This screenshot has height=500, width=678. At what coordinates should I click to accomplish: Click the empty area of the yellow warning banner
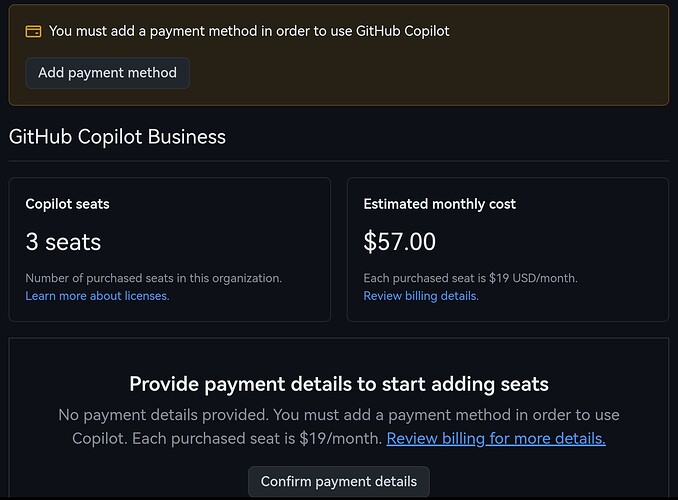coord(432,74)
